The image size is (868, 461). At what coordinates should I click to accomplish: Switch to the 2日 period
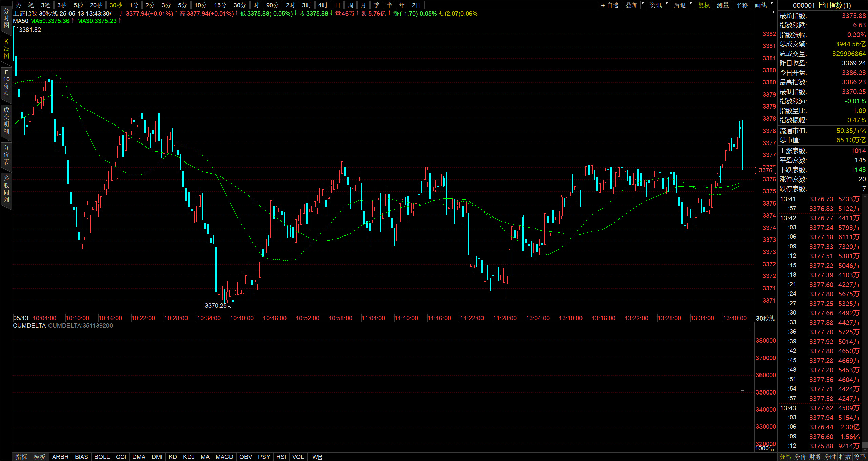[416, 5]
